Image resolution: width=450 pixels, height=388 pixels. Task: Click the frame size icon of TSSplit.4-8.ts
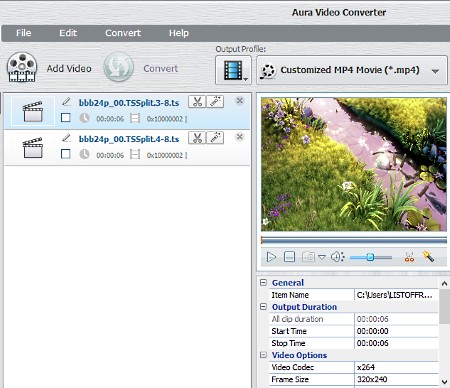coord(135,154)
